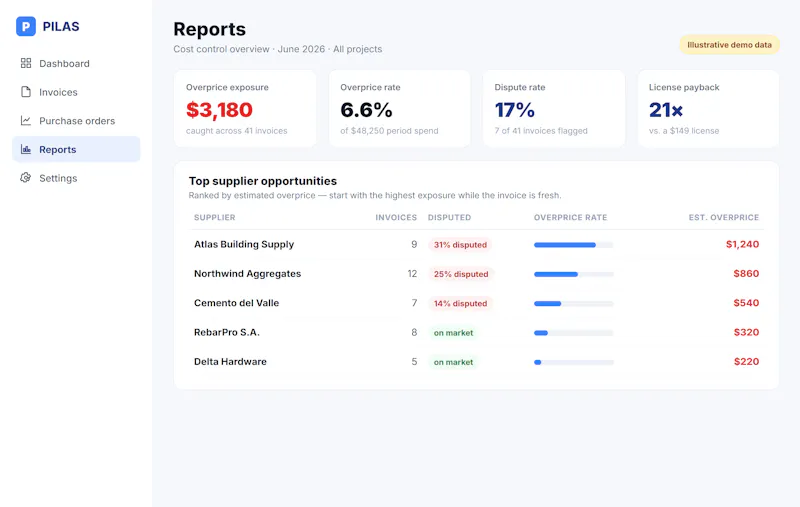Click the EST. OVERPRICE column header

723,217
